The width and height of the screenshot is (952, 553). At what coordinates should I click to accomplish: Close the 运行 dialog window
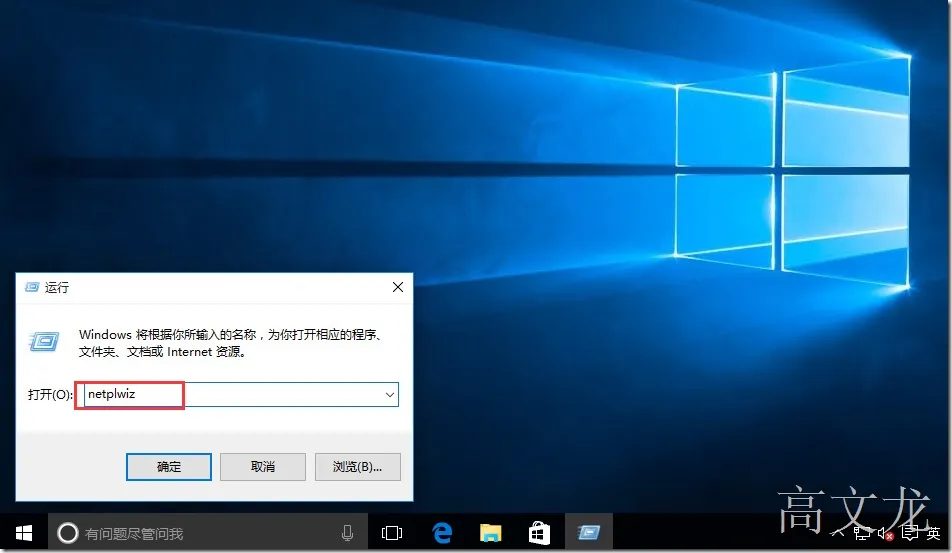pyautogui.click(x=398, y=287)
